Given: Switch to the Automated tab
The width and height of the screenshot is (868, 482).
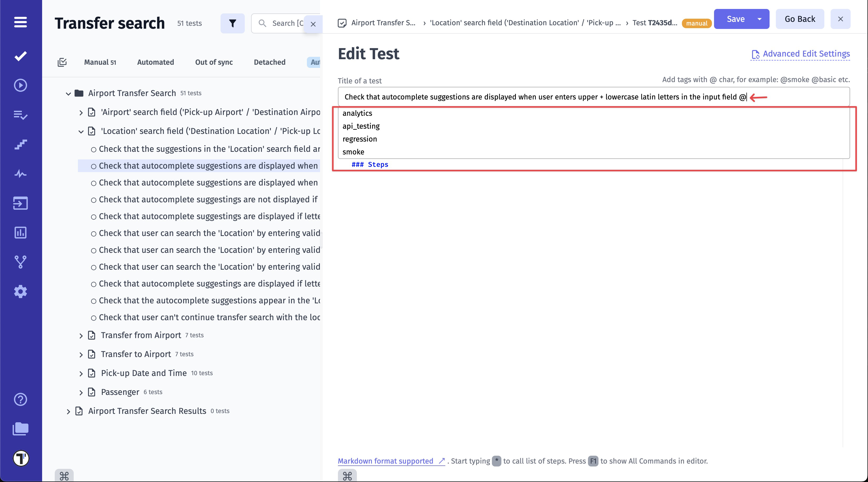Looking at the screenshot, I should click(155, 62).
